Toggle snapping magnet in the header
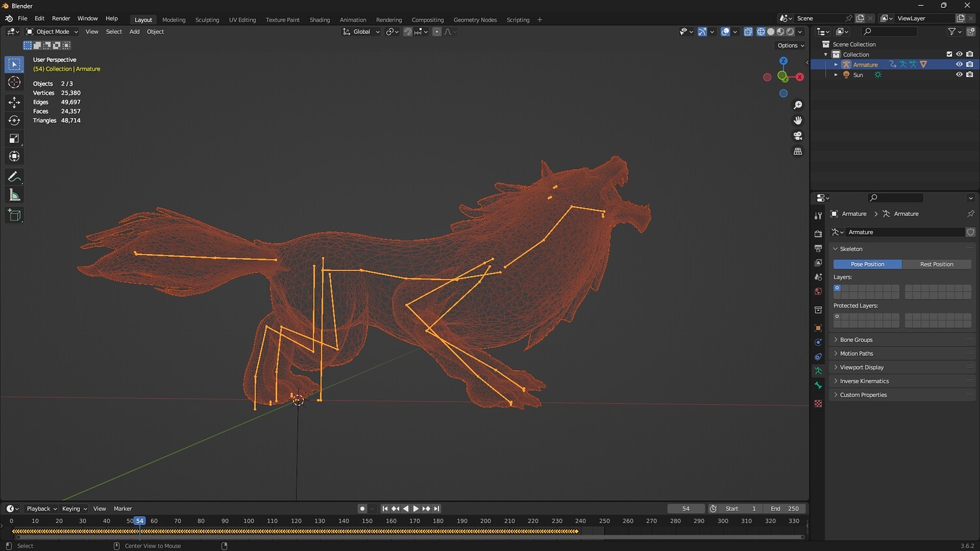980x551 pixels. (408, 31)
